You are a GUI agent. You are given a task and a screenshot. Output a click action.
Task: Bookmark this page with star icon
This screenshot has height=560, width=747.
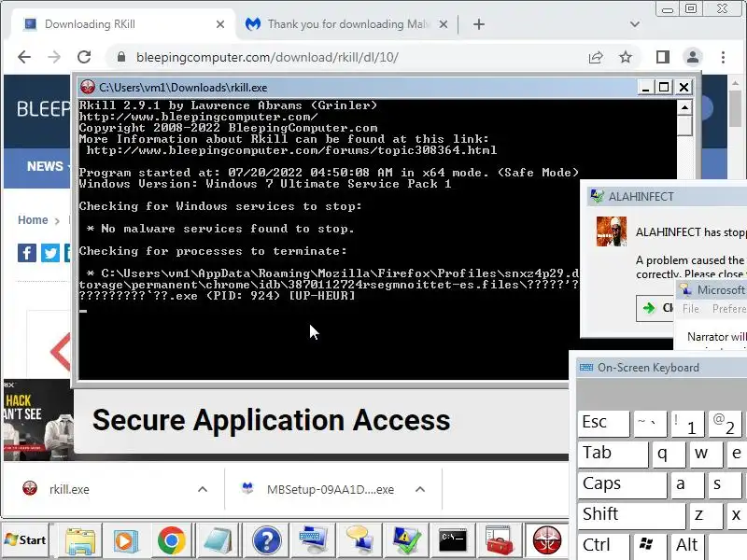click(626, 57)
